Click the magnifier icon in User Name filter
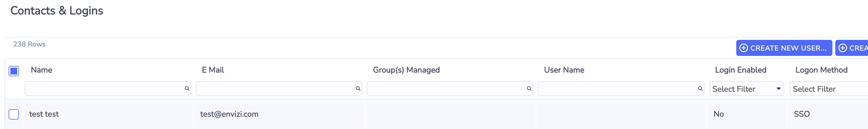The height and width of the screenshot is (129, 868). click(700, 89)
